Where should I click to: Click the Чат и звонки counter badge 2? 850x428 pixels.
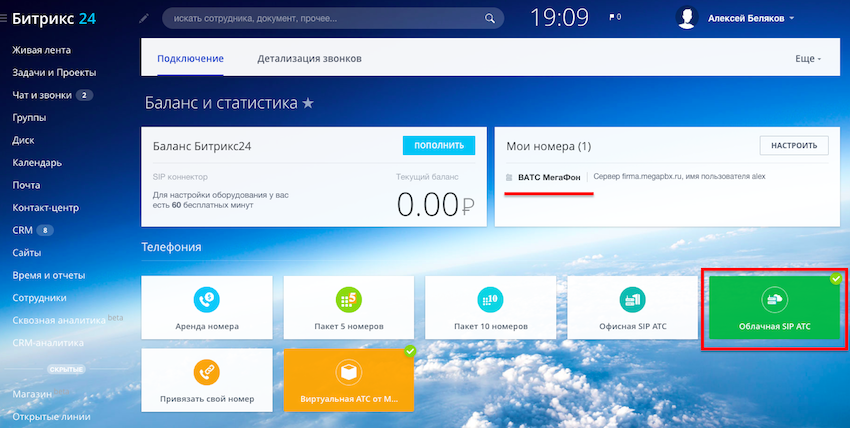[84, 95]
